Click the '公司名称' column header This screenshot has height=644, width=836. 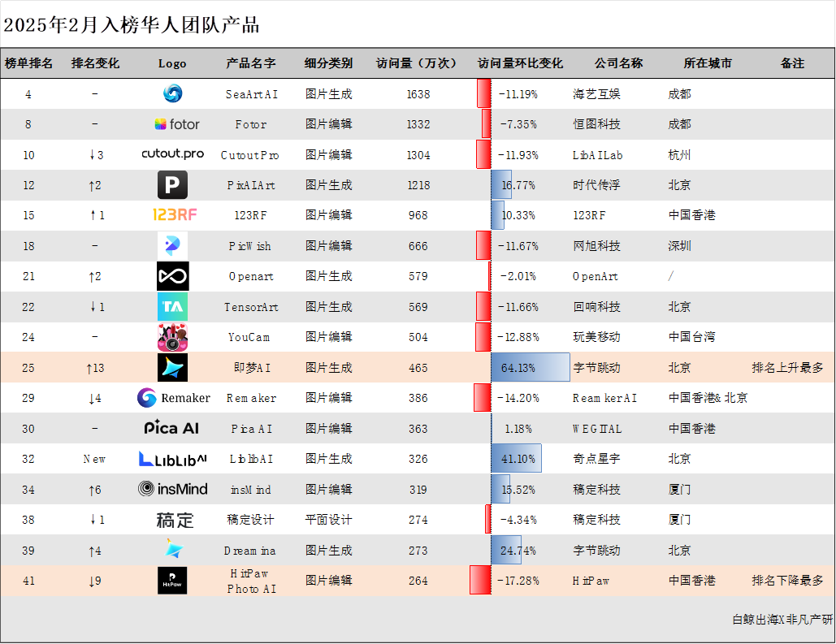coord(619,63)
